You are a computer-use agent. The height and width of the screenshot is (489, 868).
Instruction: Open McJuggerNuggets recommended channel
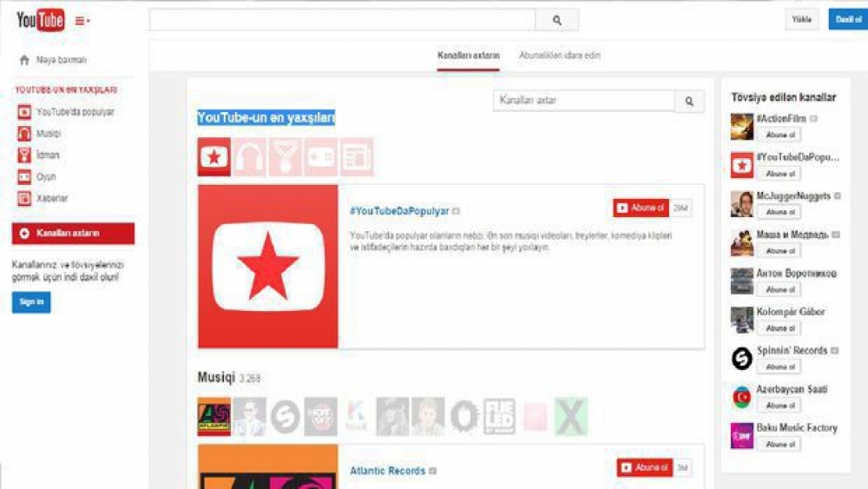pos(793,196)
